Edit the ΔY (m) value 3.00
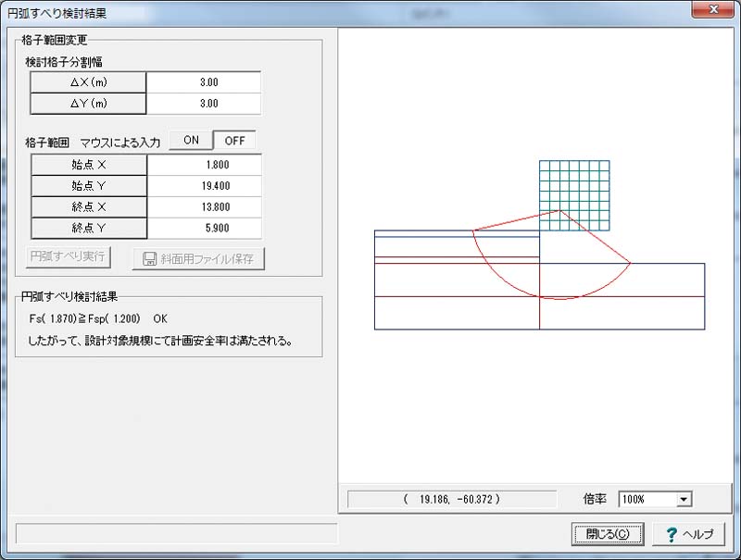 coord(204,104)
